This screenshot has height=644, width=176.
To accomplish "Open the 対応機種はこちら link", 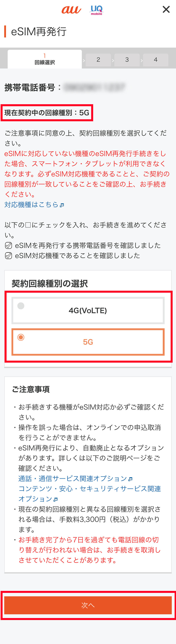I will [x=32, y=205].
